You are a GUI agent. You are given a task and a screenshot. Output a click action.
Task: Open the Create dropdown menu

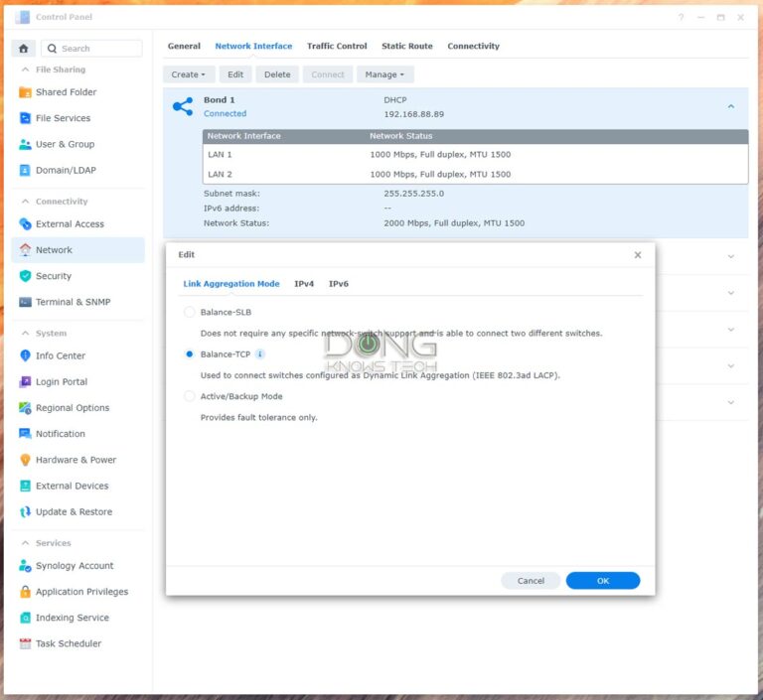click(x=189, y=74)
